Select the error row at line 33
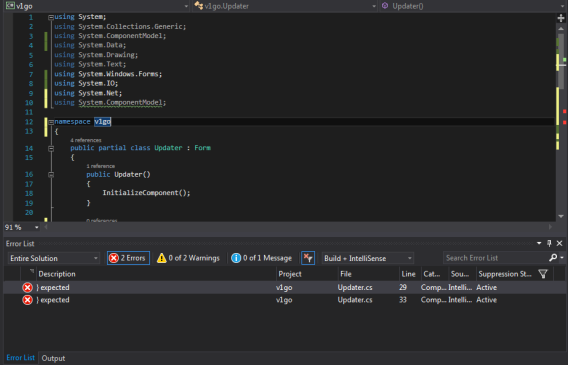The width and height of the screenshot is (568, 365). 284,300
